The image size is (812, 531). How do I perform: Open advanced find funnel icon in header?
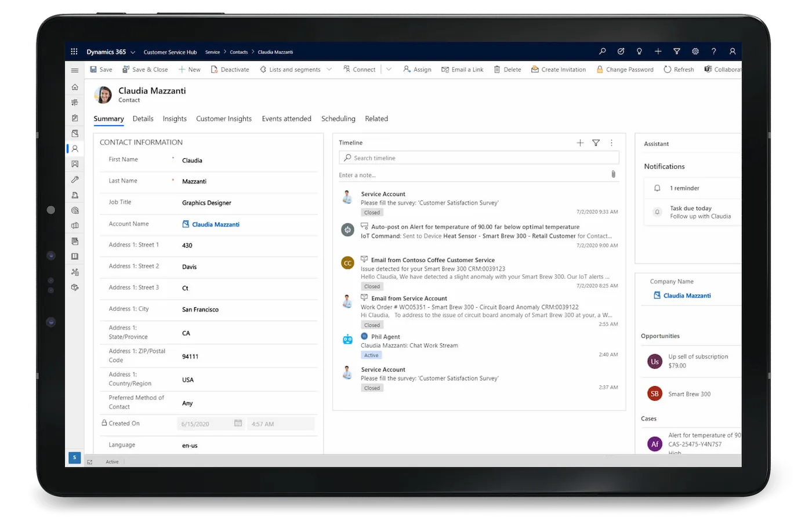[x=676, y=52]
